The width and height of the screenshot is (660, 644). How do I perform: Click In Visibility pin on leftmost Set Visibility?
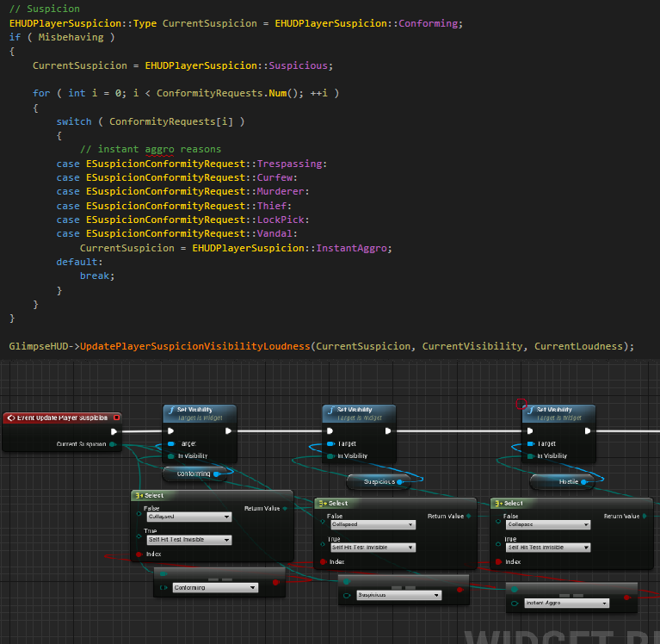(x=171, y=456)
